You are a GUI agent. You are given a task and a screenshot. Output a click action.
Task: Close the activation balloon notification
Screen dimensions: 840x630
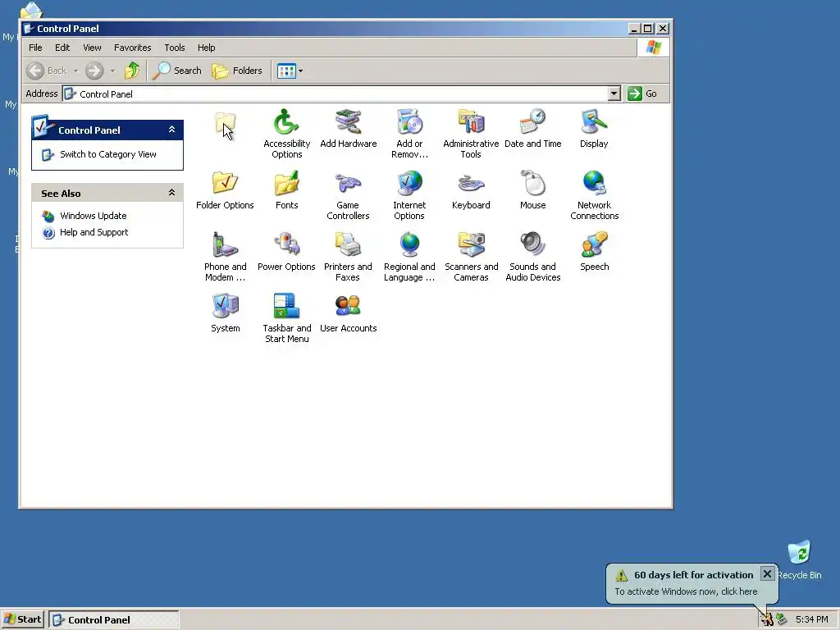[x=767, y=573]
